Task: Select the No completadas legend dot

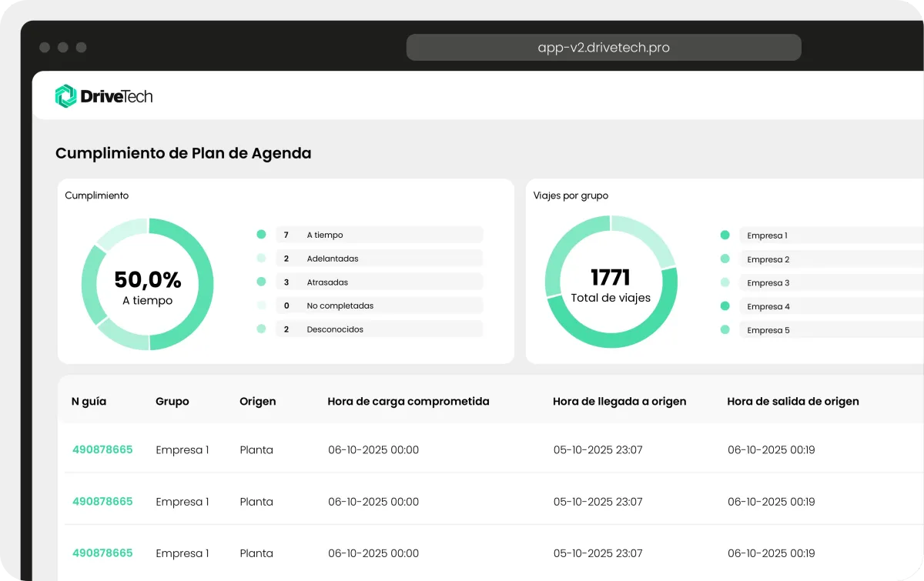Action: (261, 306)
